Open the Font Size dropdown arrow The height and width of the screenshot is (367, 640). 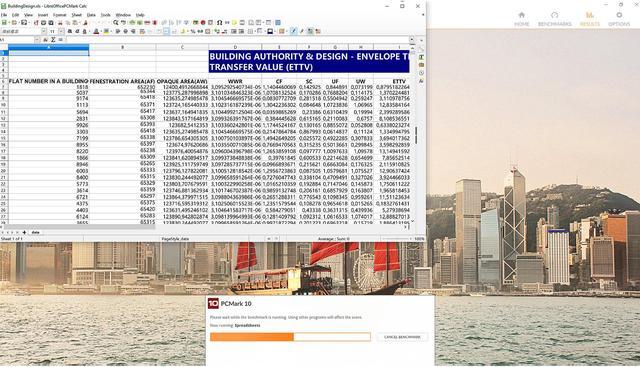coord(61,31)
